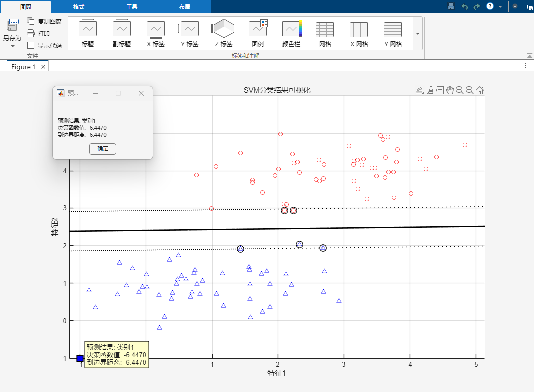
Task: Open the dropdown next to help icon
Action: [x=500, y=6]
